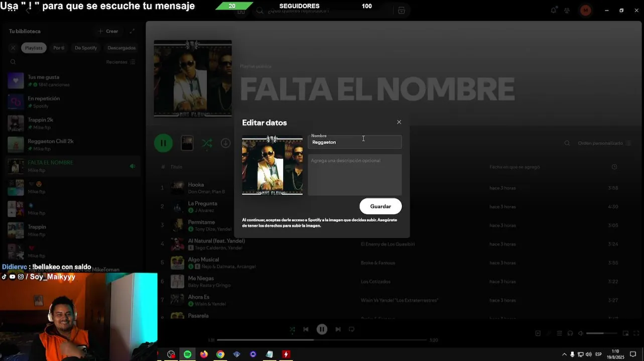Download the playlist with the arrow icon
The height and width of the screenshot is (361, 644).
coord(226,143)
